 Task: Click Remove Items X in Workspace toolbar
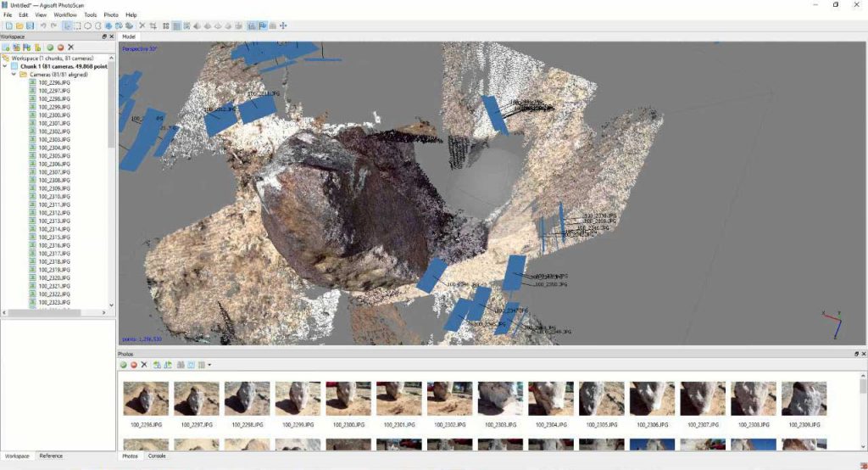click(x=71, y=48)
